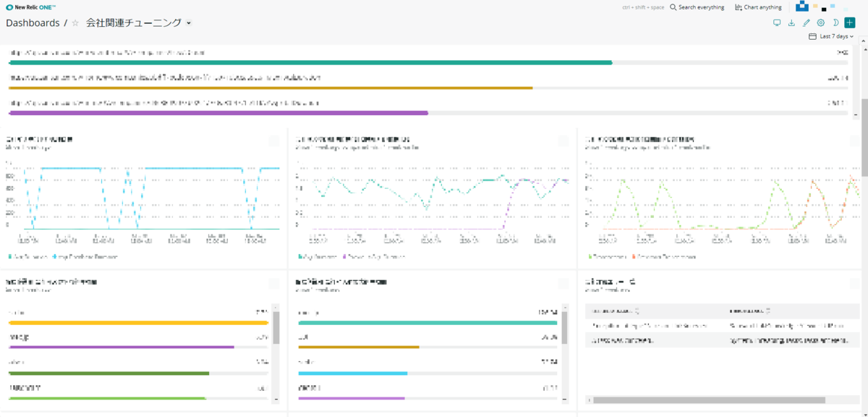Open options menu of teal-bar bottom list widget
This screenshot has width=868, height=417.
[563, 284]
